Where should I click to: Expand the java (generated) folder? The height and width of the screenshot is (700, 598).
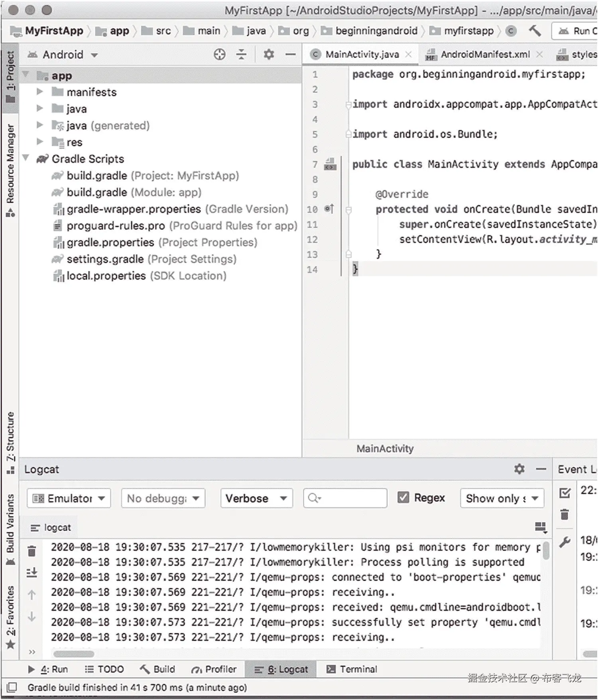click(40, 125)
